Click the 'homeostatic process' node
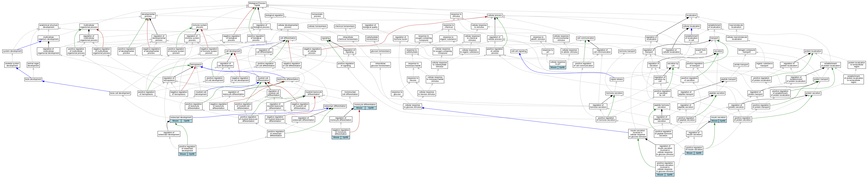Viewport: 868px width, 178px height. click(317, 15)
